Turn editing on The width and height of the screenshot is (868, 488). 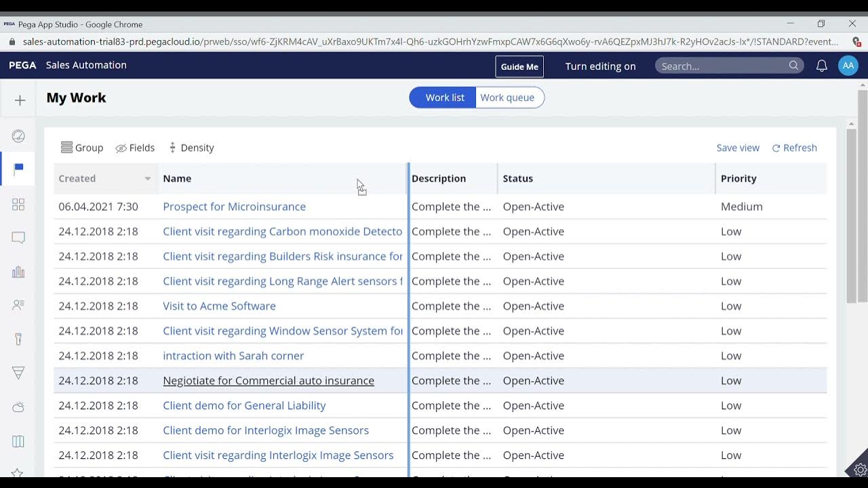click(x=600, y=66)
